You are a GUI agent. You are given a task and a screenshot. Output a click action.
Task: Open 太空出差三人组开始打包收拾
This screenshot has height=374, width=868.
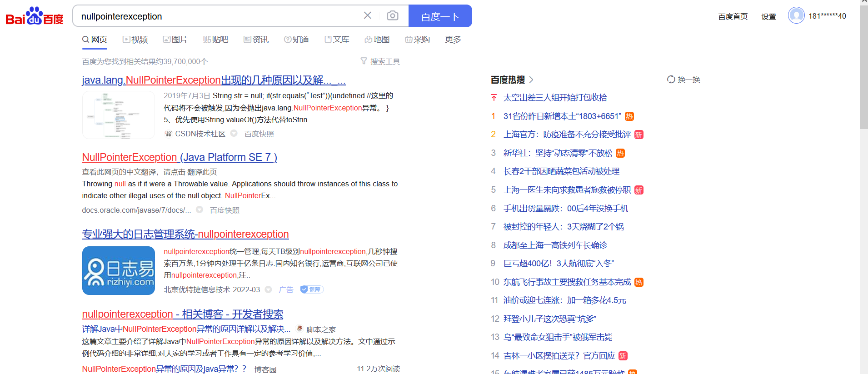pyautogui.click(x=555, y=97)
